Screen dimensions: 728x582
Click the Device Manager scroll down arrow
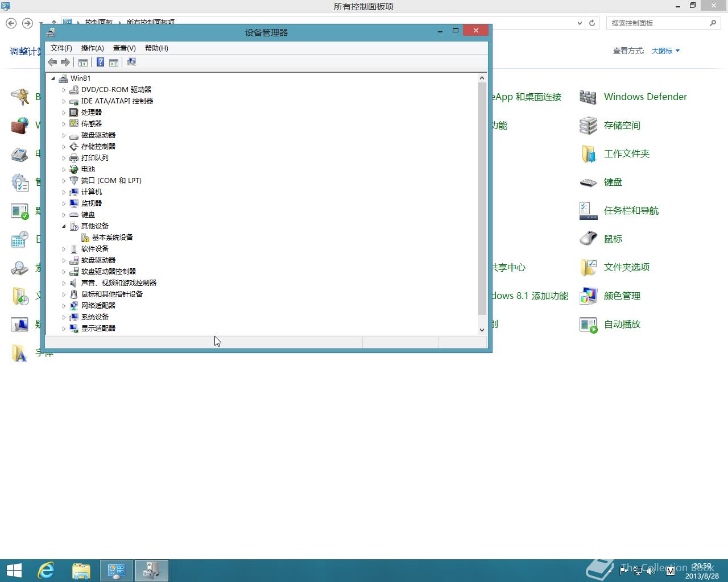coord(482,330)
